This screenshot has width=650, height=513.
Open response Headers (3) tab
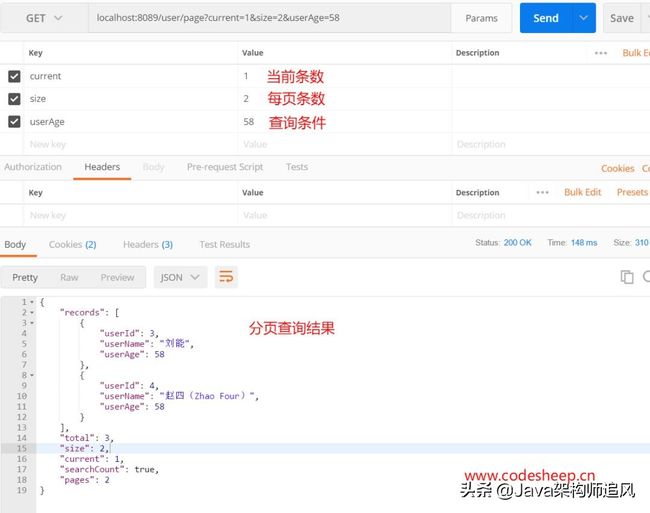(148, 244)
